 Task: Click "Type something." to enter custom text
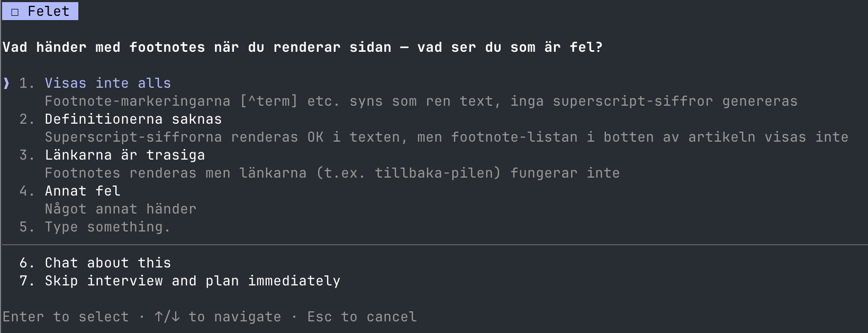coord(106,226)
